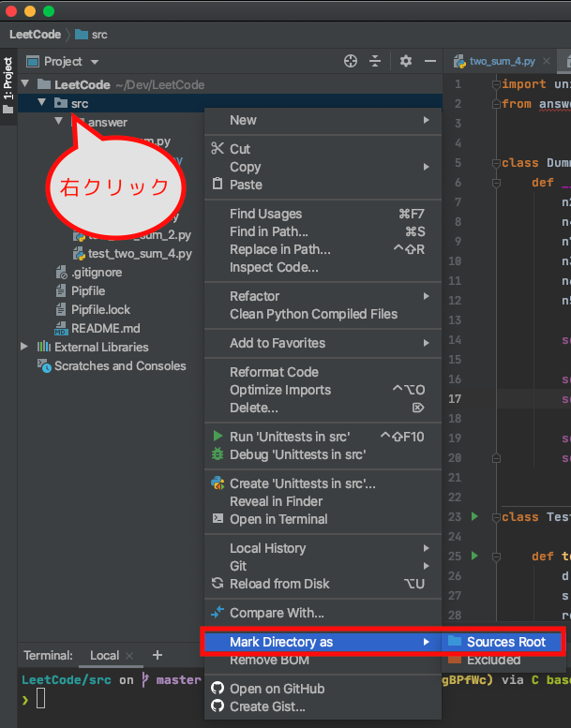Select Create 'Unittests in src'...
571x728 pixels.
323,483
